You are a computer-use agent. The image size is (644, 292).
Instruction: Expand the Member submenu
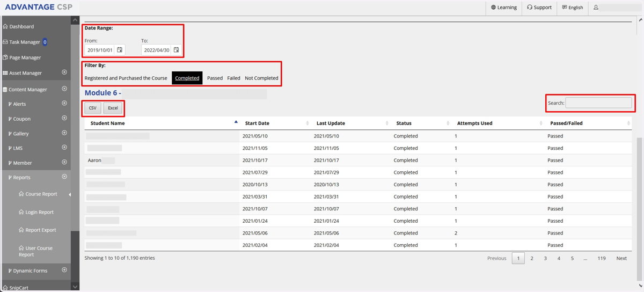point(64,162)
